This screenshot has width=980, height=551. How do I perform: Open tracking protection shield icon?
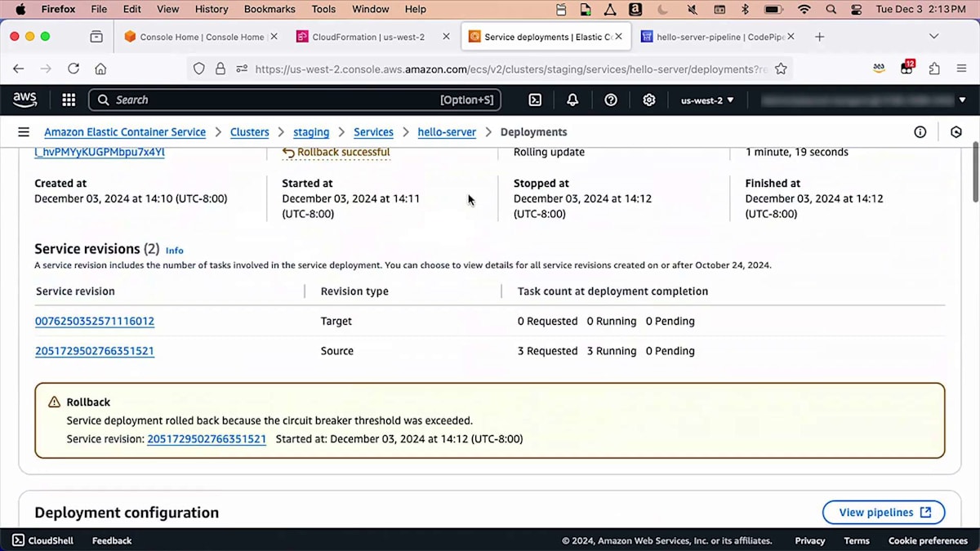click(199, 69)
